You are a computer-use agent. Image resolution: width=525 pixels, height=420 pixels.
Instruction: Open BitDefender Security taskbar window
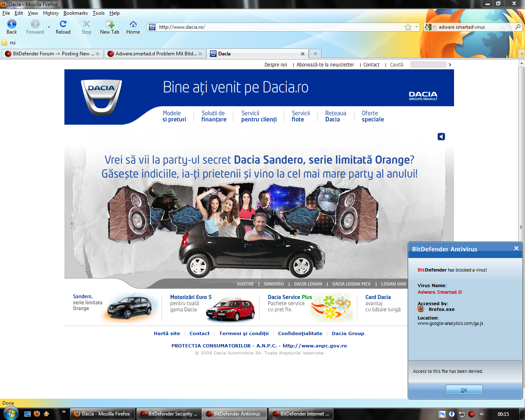coord(169,414)
